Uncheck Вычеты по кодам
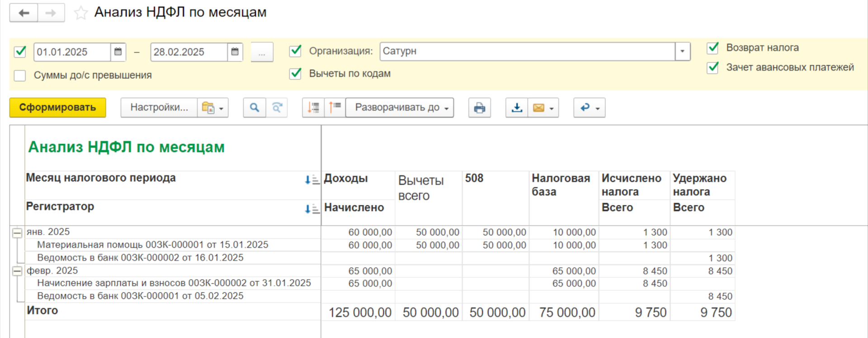 [296, 73]
